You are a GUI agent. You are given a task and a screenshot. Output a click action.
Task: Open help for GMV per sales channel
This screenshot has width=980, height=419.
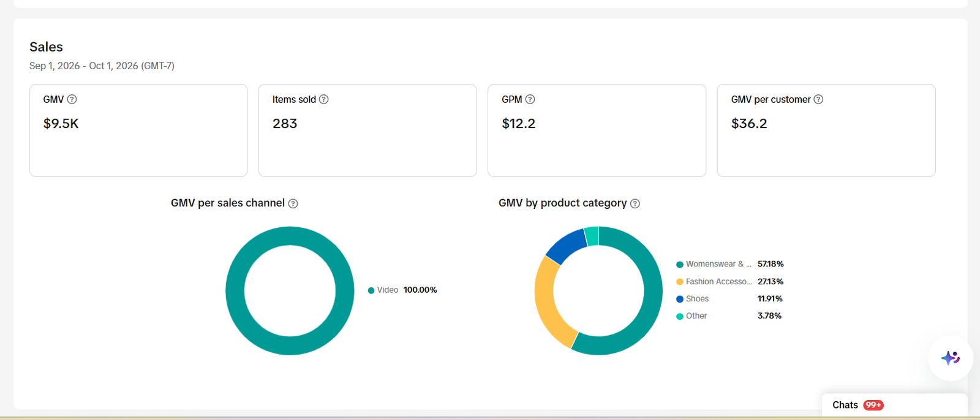pos(293,203)
